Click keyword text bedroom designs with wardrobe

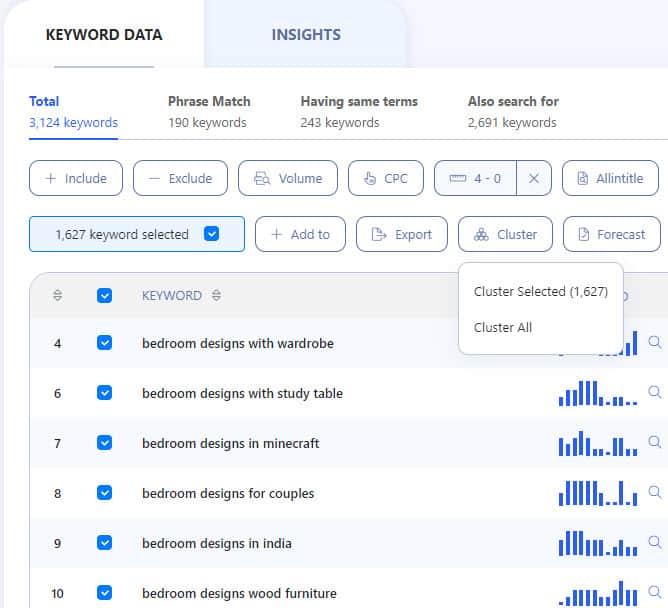coord(238,343)
